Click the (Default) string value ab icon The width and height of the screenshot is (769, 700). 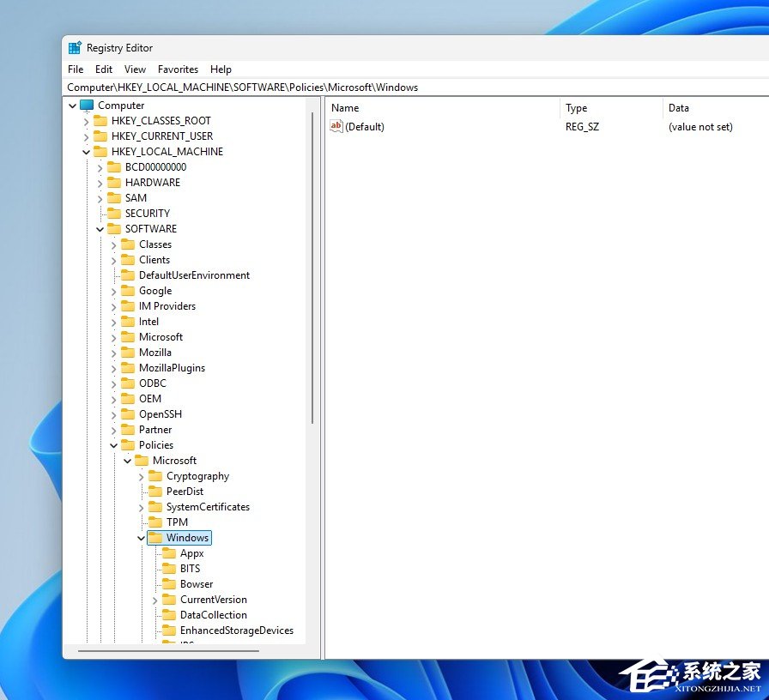(336, 126)
